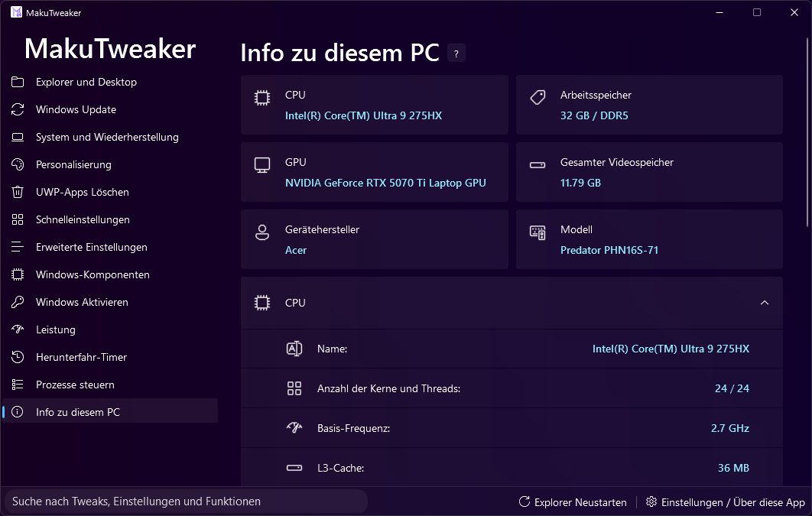Click the MakuTweaker logo in the title bar
812x516 pixels.
(x=17, y=12)
